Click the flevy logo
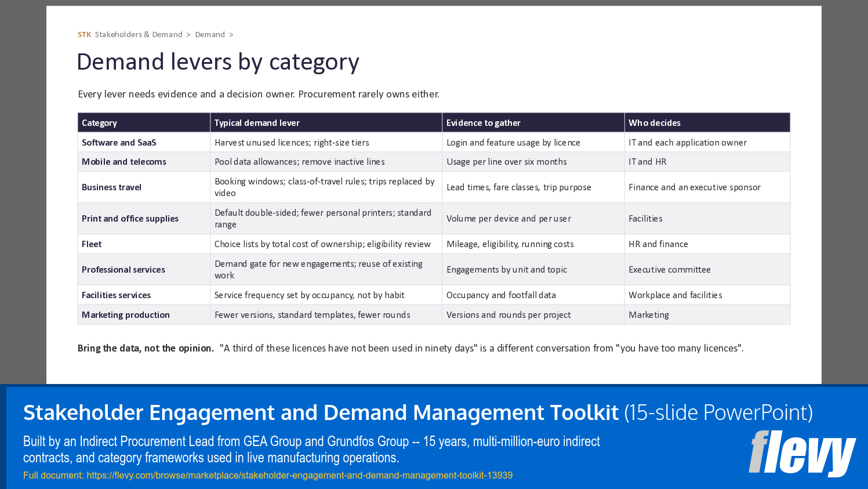The image size is (868, 489). point(802,453)
